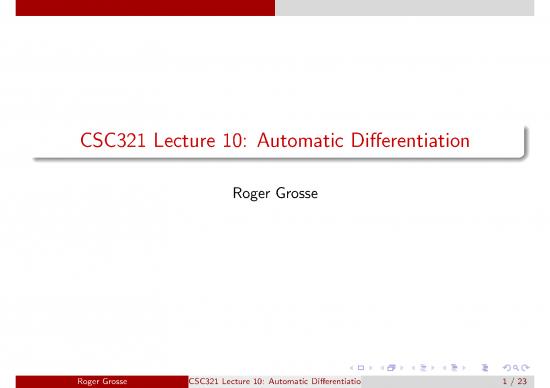This screenshot has height=388, width=550.
Task: Click the next slide arrow beside slide icon
Action: (x=370, y=368)
